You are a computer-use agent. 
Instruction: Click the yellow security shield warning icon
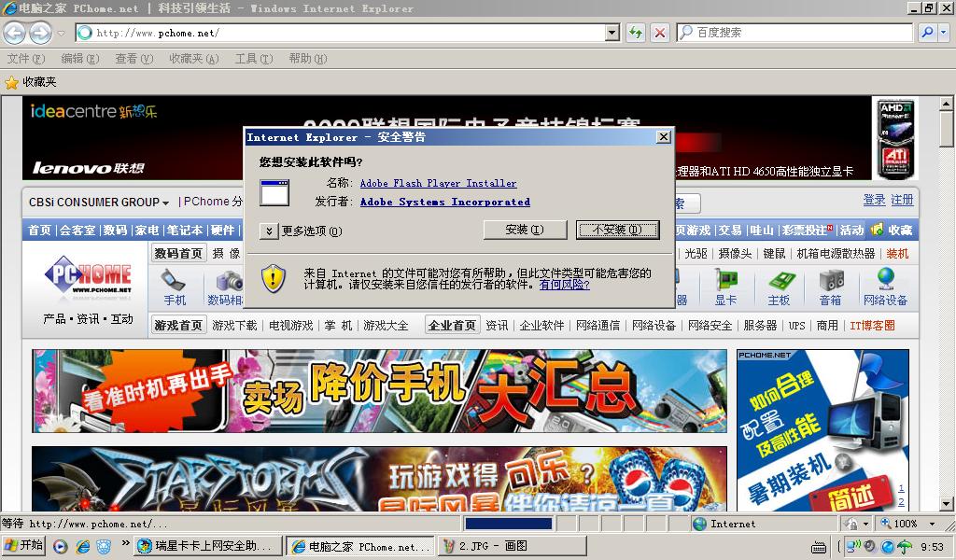point(274,278)
